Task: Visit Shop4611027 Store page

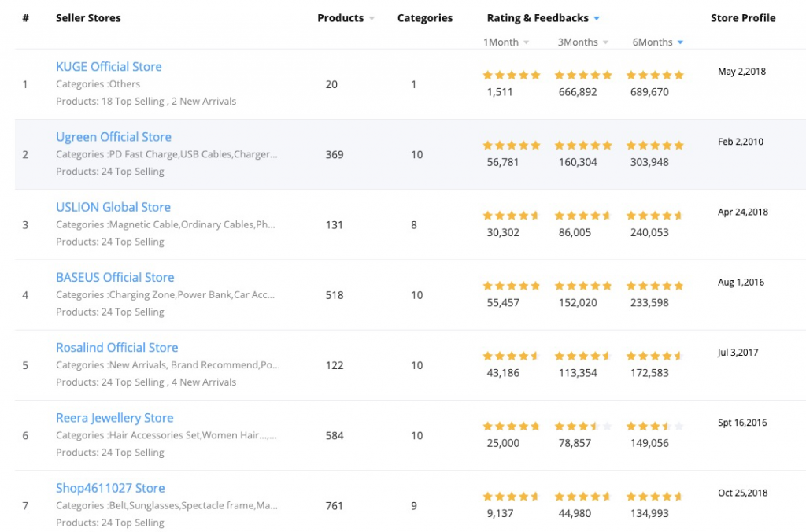Action: (x=110, y=488)
